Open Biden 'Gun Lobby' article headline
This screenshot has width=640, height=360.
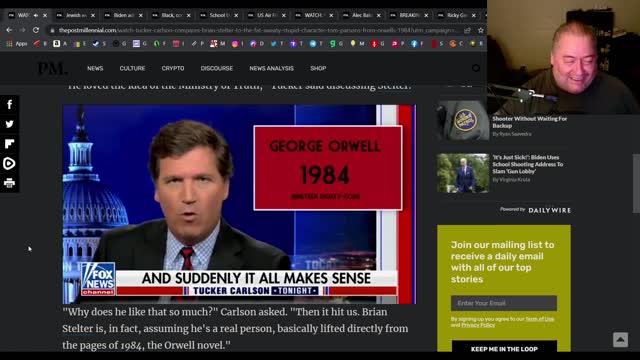(527, 164)
